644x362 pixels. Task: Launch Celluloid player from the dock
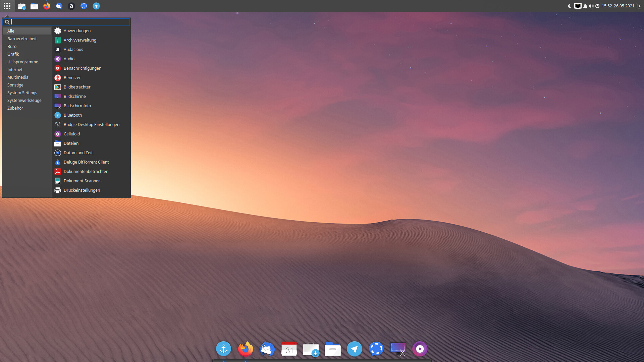point(420,349)
